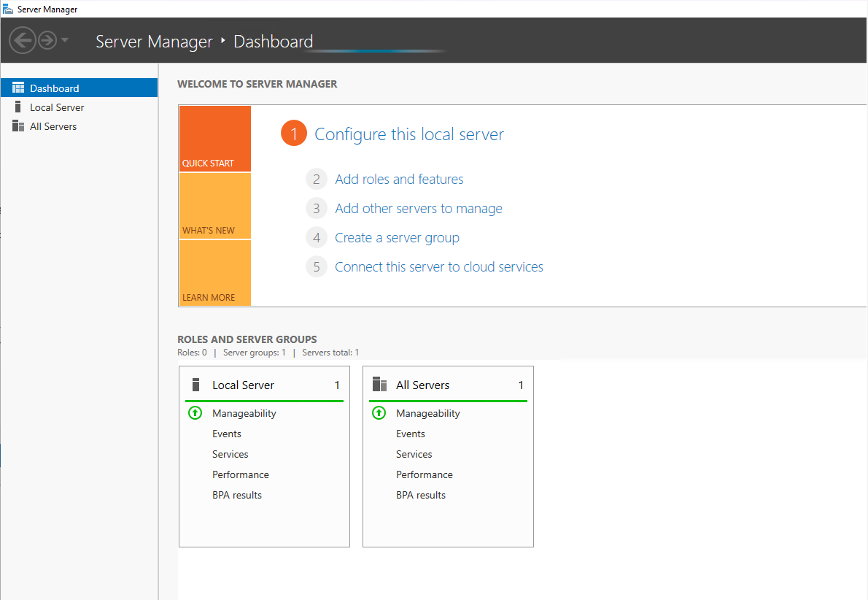This screenshot has height=600, width=868.
Task: Click Add other servers to manage
Action: tap(419, 209)
